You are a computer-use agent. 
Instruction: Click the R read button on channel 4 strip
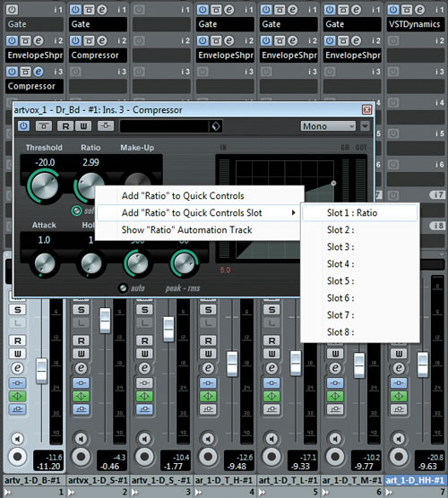208,340
